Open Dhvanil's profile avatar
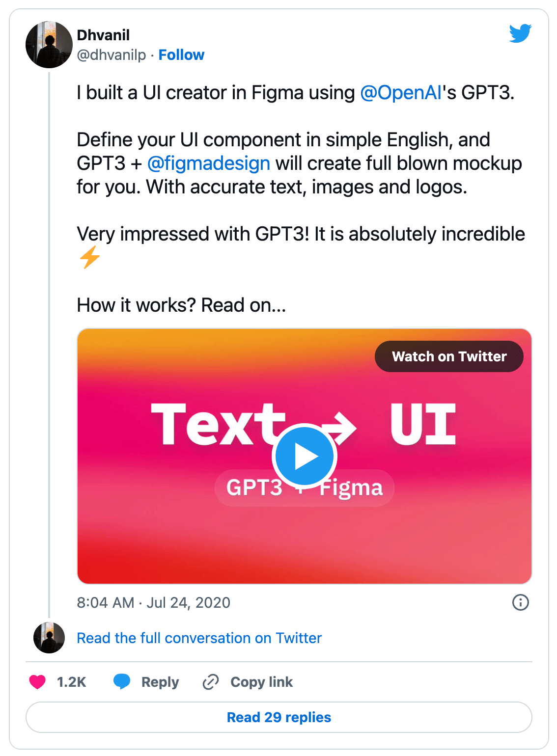This screenshot has width=557, height=756. (49, 45)
